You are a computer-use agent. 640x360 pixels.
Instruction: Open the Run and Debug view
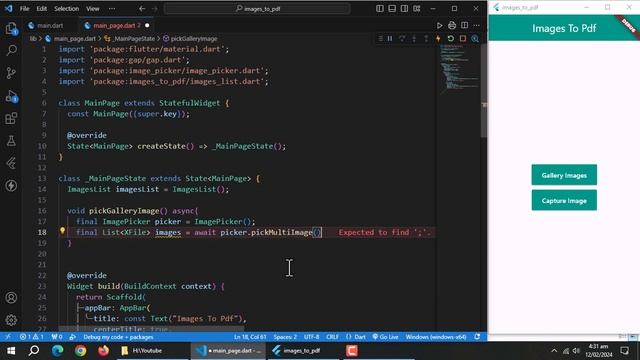[11, 96]
